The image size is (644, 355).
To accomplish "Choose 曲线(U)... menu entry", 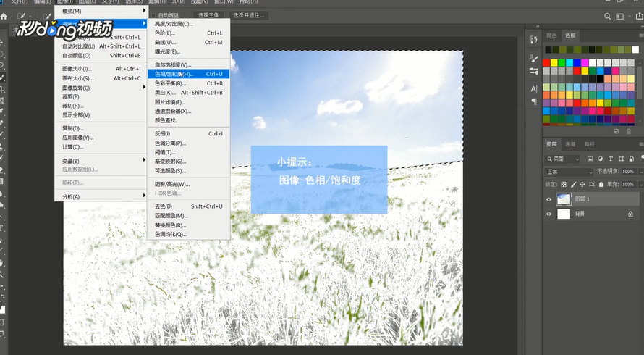I will point(189,42).
